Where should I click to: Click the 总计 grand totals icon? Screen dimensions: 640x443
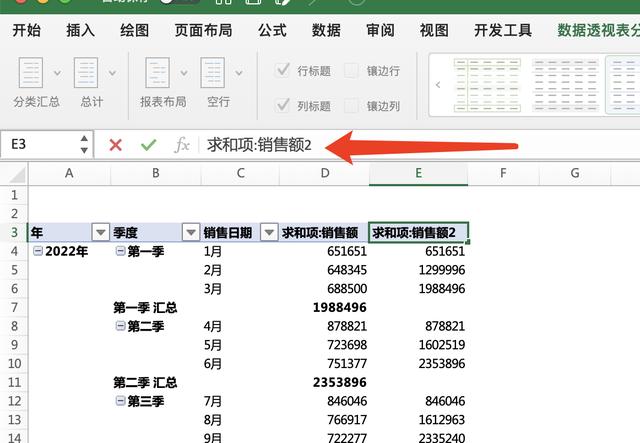[x=91, y=74]
